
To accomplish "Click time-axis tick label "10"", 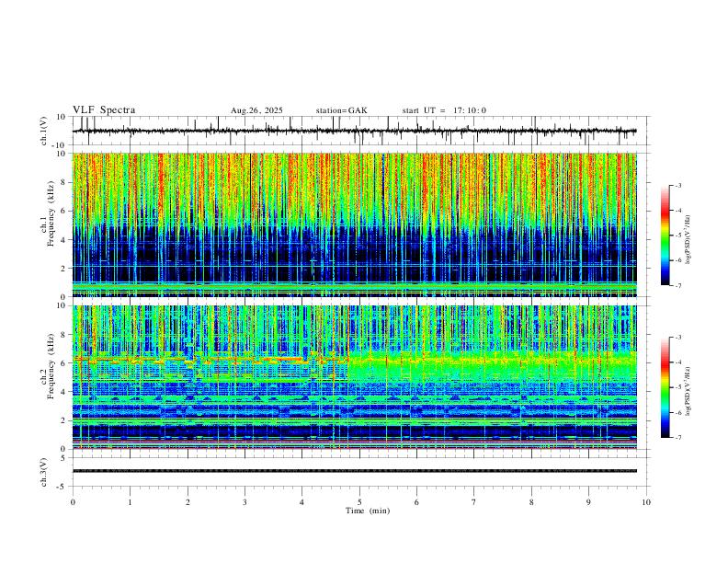I will point(646,502).
